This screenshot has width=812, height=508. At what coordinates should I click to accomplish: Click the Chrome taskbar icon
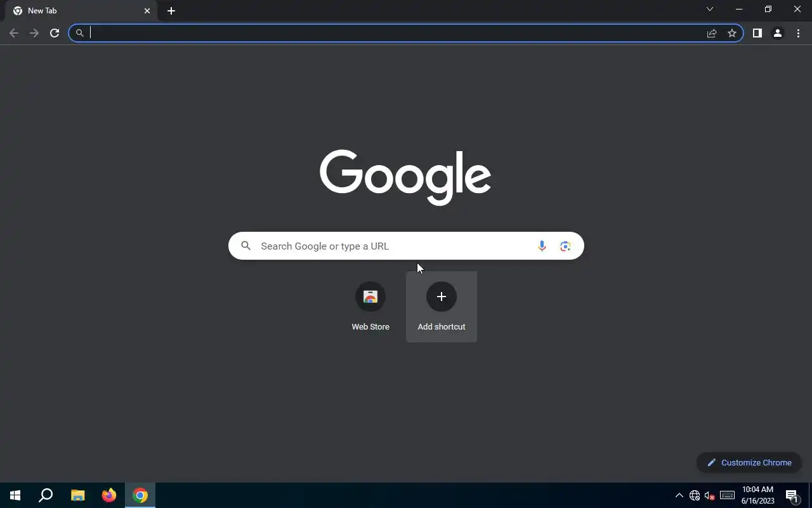140,495
